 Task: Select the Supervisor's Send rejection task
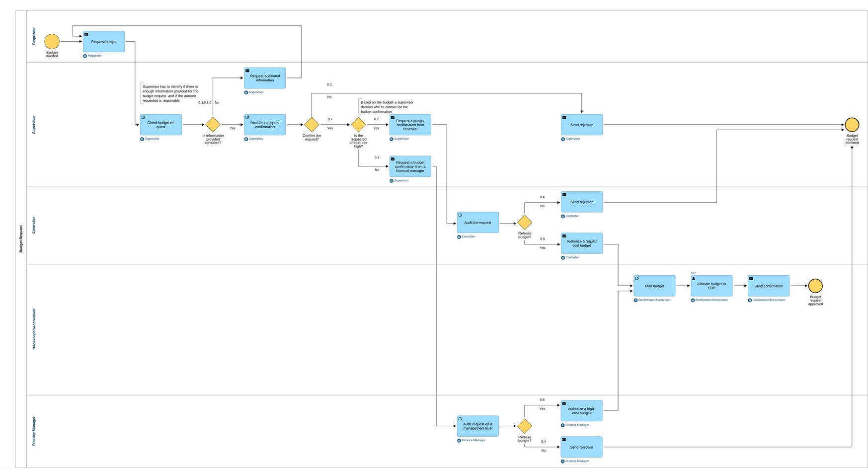pos(581,125)
